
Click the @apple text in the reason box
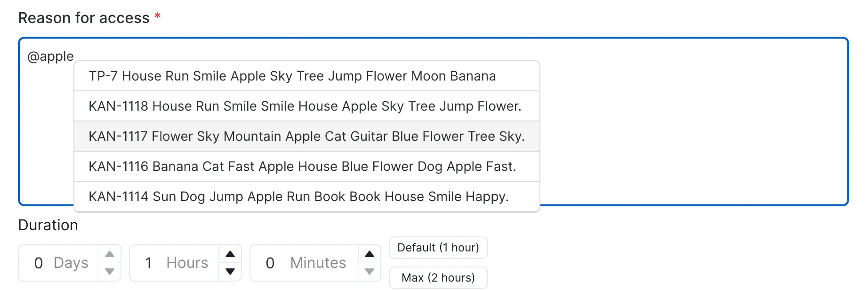[50, 57]
